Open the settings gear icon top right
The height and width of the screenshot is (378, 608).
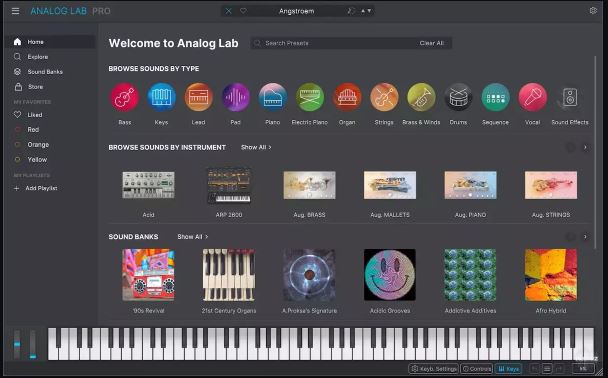(593, 10)
